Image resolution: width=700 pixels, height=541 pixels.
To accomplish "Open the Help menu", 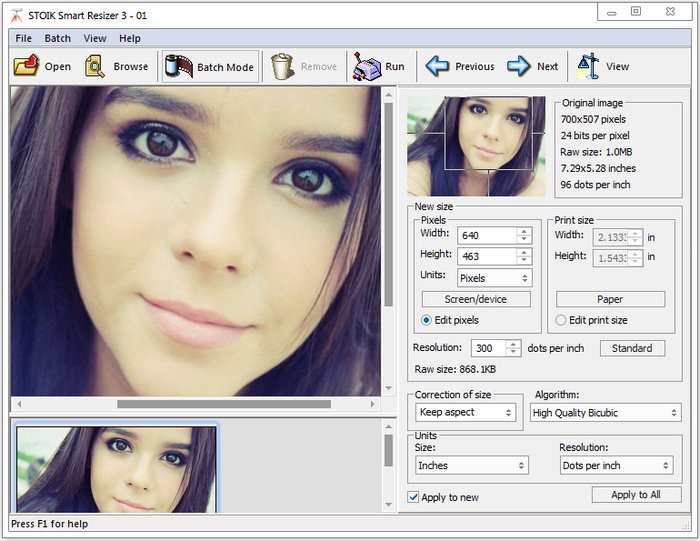I will (130, 38).
